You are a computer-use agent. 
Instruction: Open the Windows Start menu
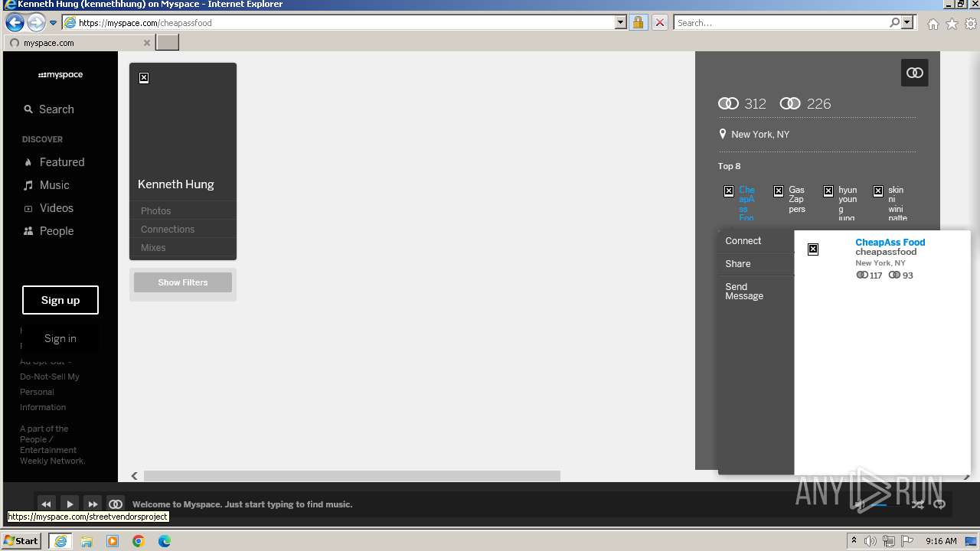[21, 540]
